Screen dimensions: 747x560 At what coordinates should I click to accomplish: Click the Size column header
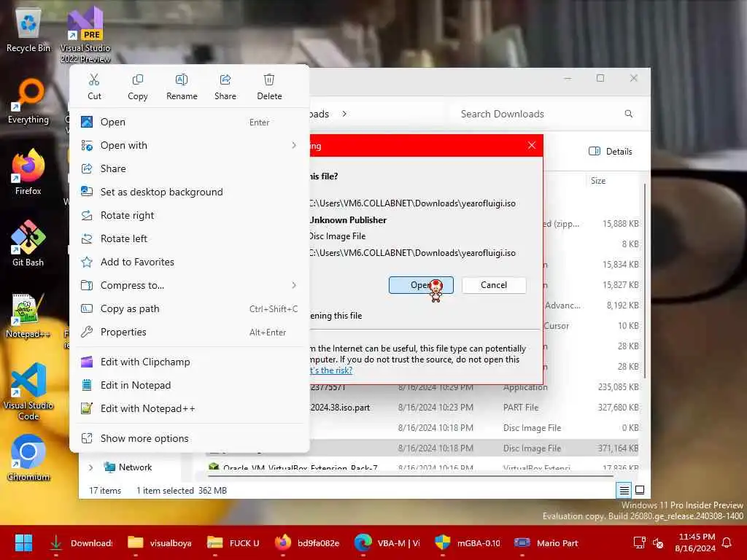(x=598, y=181)
